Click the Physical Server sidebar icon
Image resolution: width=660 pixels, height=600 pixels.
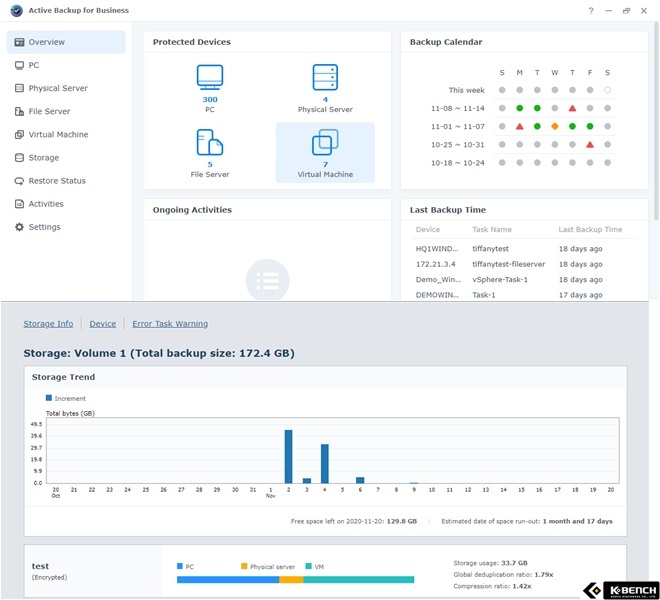click(x=19, y=88)
